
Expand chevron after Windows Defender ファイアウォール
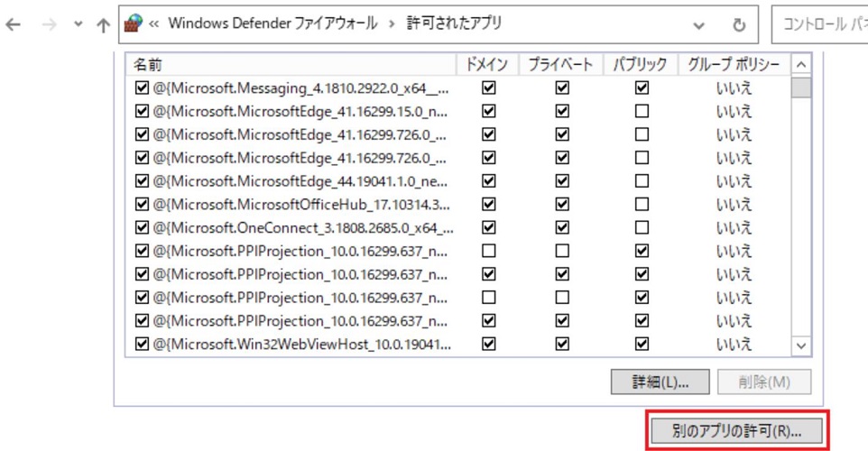(x=392, y=24)
